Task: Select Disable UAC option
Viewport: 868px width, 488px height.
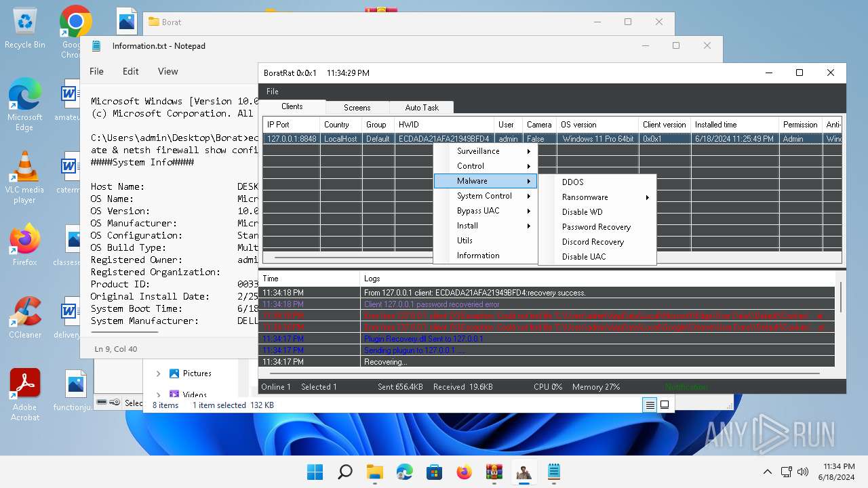Action: coord(597,257)
